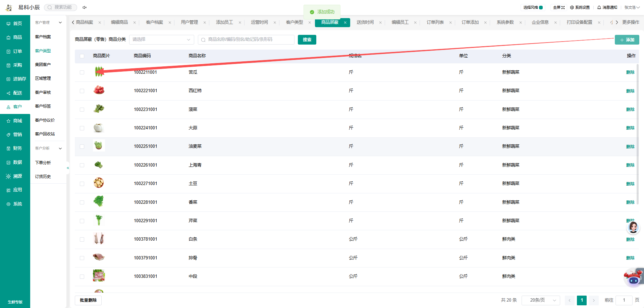Switch to the 系统参数 tab
This screenshot has width=644, height=308.
(x=505, y=22)
